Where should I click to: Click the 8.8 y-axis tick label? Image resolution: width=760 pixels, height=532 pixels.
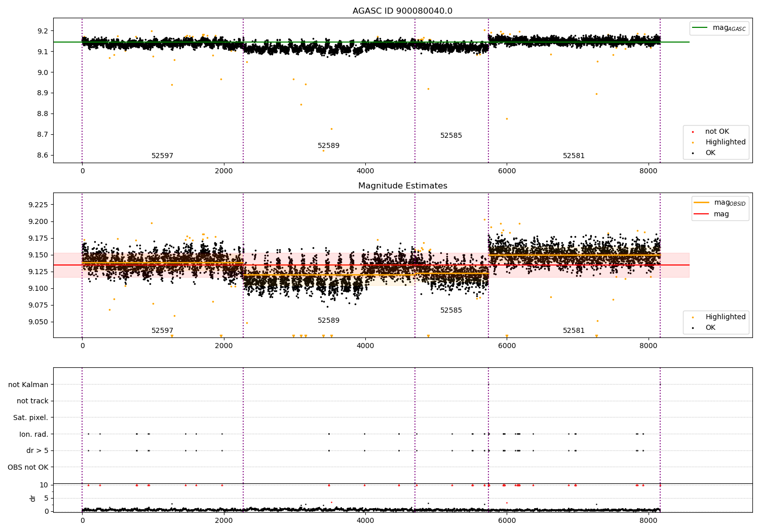click(43, 114)
